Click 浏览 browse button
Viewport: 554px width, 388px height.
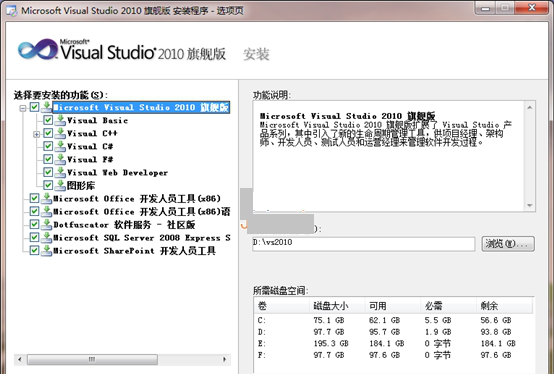pyautogui.click(x=508, y=244)
